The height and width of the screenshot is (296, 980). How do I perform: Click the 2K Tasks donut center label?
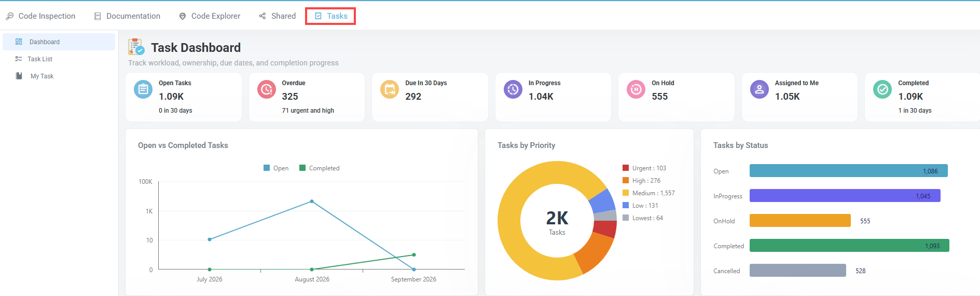coord(557,223)
